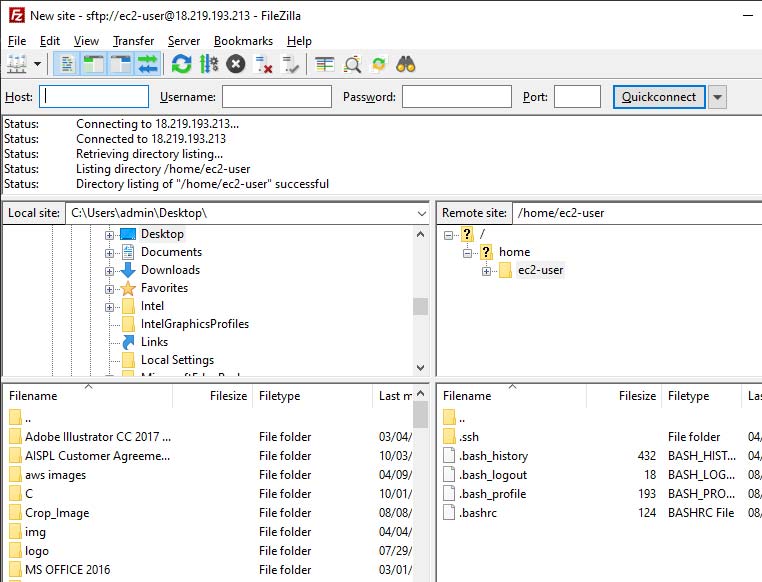
Task: Select Local Settings folder in tree
Action: (x=177, y=360)
